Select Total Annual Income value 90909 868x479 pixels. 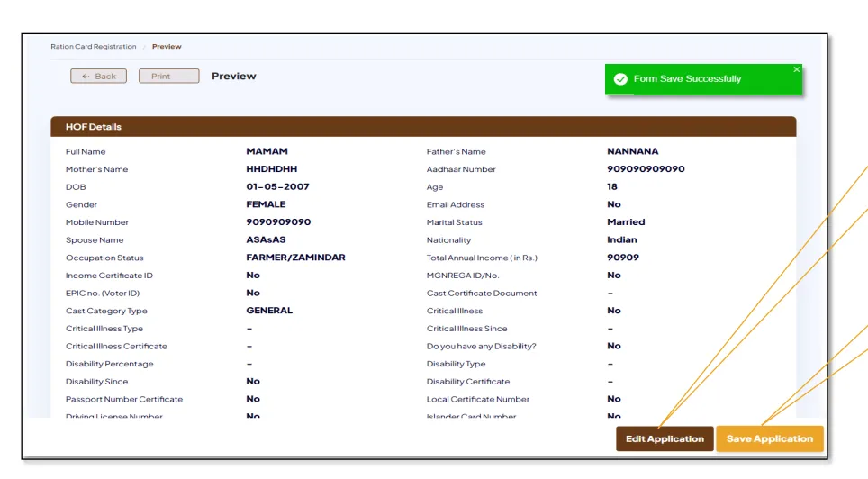tap(623, 258)
